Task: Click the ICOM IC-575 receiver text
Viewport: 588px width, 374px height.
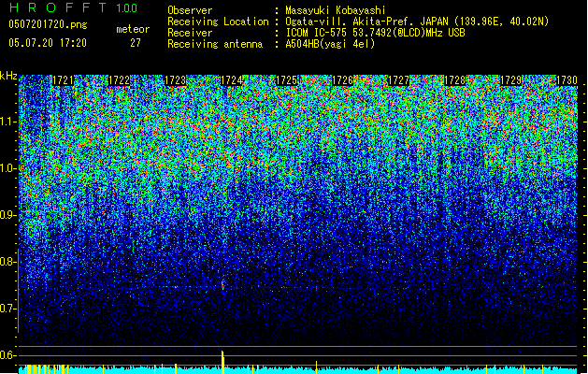Action: [375, 33]
